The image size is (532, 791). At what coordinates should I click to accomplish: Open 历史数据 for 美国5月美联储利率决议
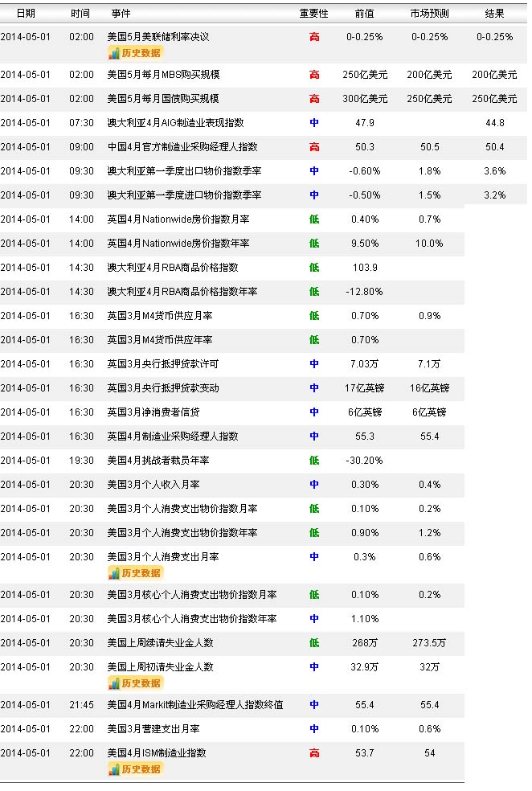pyautogui.click(x=136, y=53)
